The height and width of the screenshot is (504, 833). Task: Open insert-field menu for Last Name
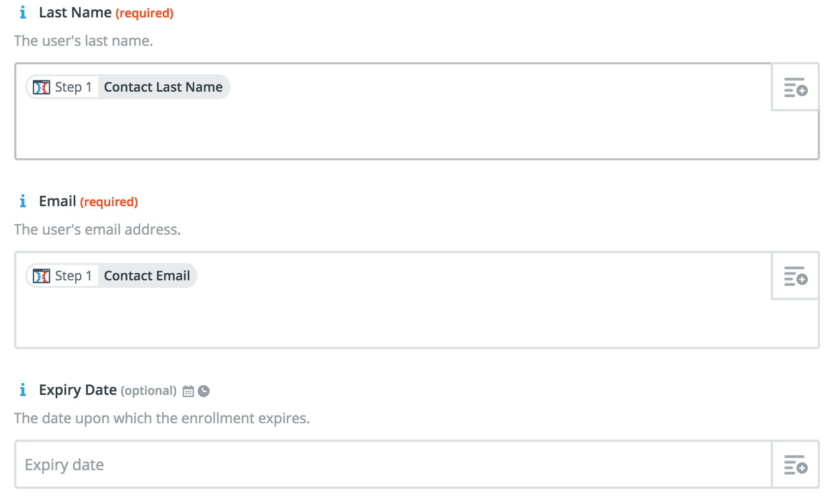[795, 87]
